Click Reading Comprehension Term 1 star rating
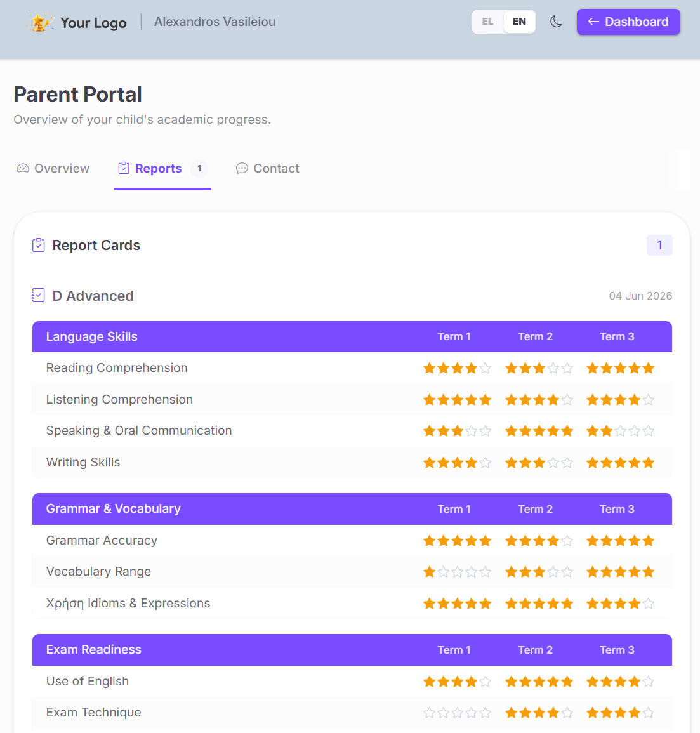The image size is (700, 733). point(458,368)
